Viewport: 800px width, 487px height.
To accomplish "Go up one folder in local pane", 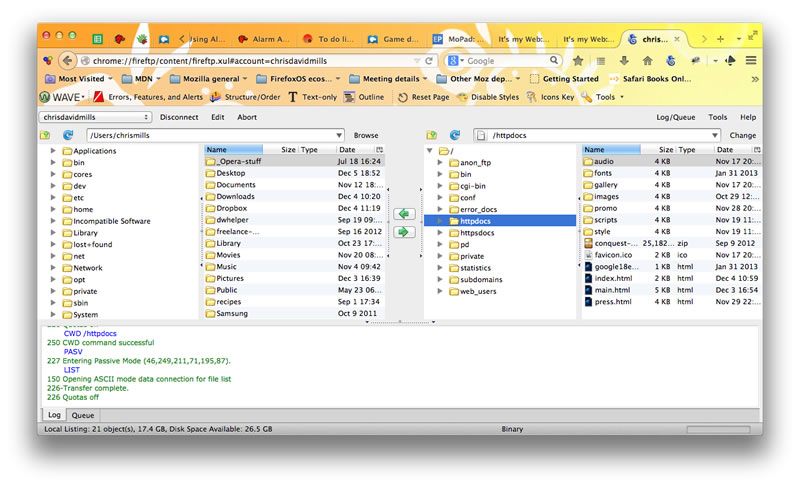I will point(45,135).
